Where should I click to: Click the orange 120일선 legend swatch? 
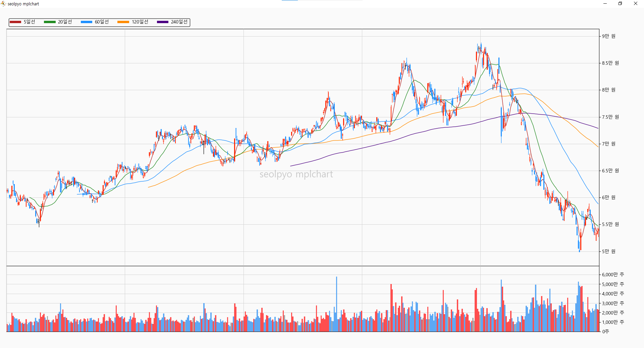(x=123, y=22)
